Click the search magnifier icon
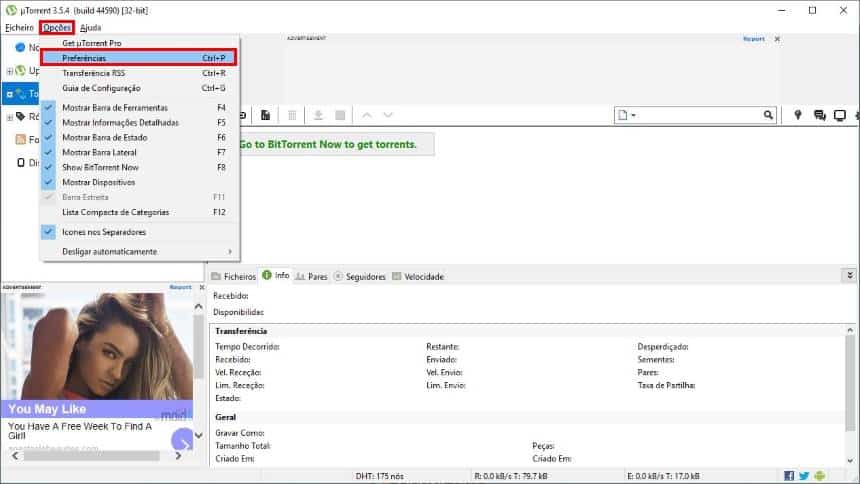860x484 pixels. pyautogui.click(x=768, y=115)
